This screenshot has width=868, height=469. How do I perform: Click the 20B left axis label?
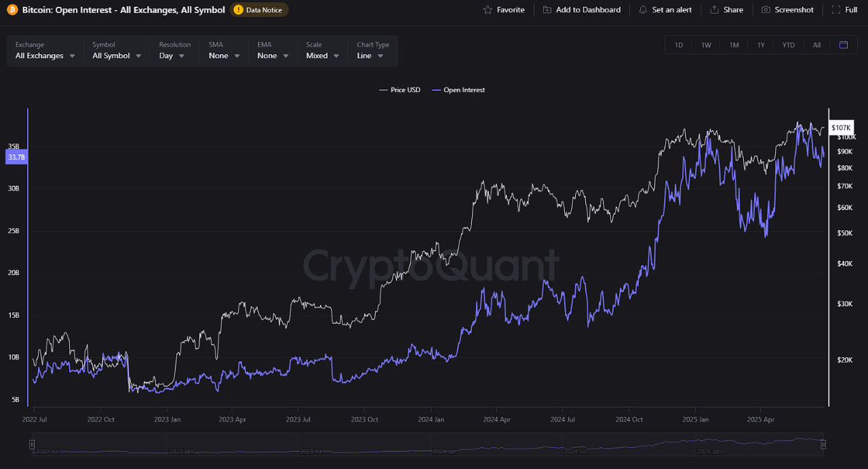pos(14,273)
